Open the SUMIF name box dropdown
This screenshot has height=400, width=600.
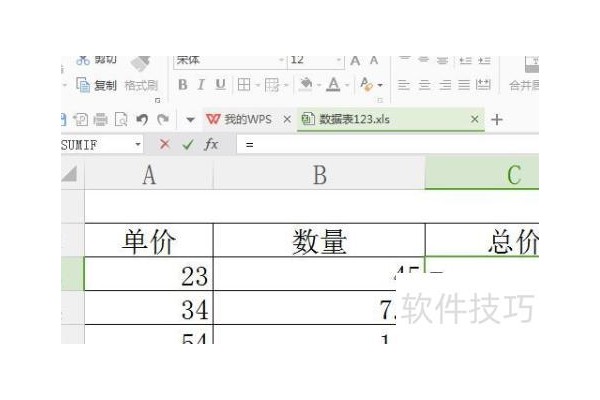click(138, 145)
